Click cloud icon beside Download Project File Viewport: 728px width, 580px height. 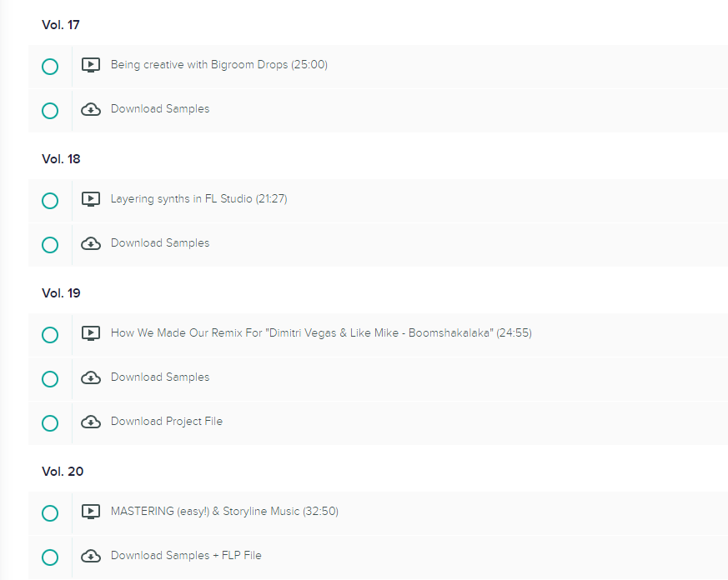coord(91,422)
